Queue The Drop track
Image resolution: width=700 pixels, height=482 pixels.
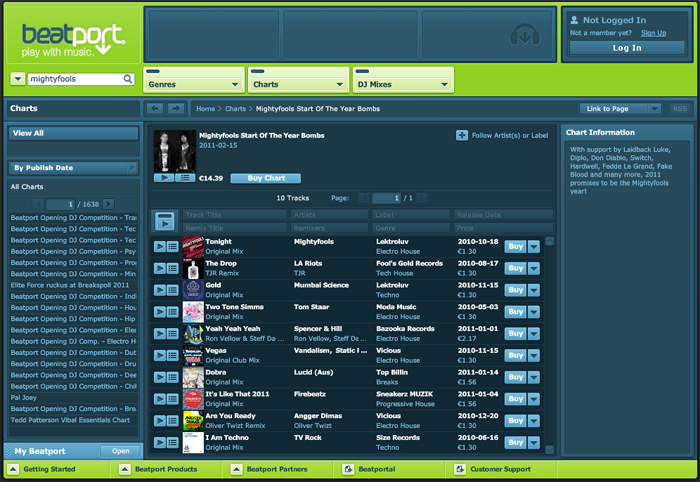[x=173, y=268]
